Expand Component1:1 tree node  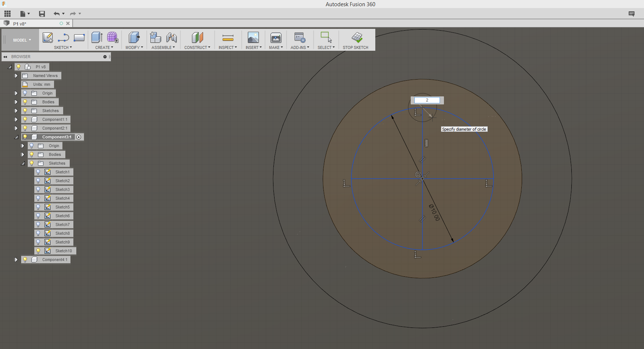tap(16, 119)
